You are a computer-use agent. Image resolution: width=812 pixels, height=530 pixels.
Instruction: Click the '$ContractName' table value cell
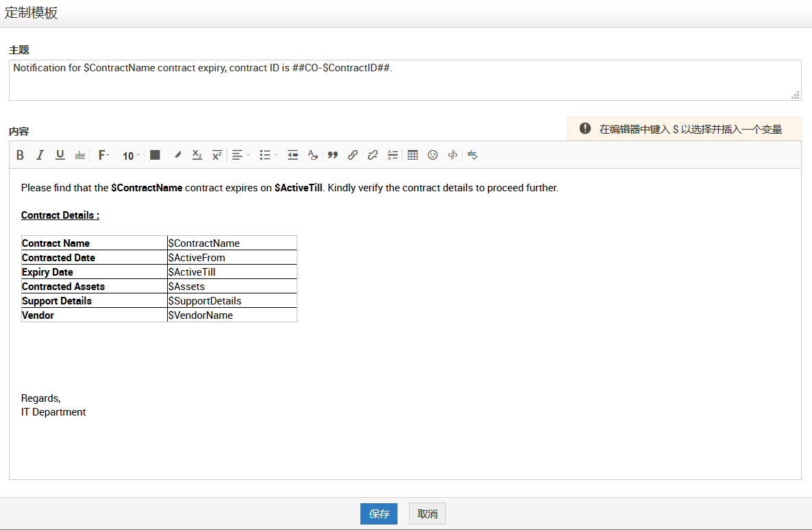(x=232, y=243)
